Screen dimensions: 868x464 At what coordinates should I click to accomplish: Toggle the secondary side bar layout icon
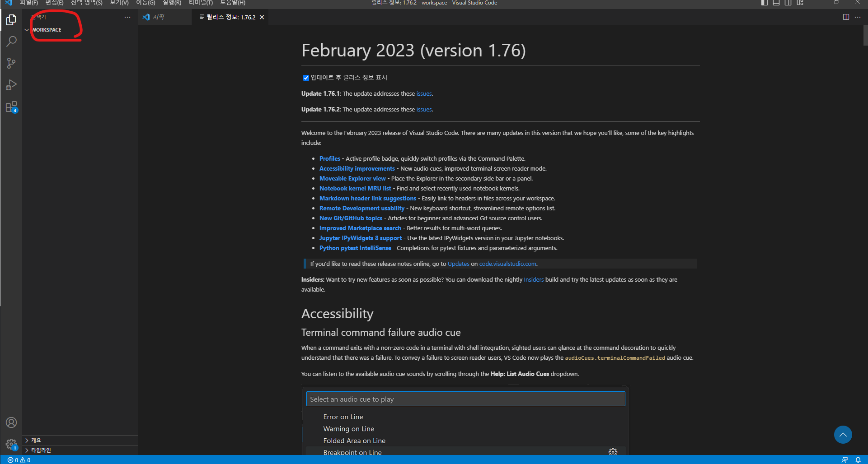788,3
